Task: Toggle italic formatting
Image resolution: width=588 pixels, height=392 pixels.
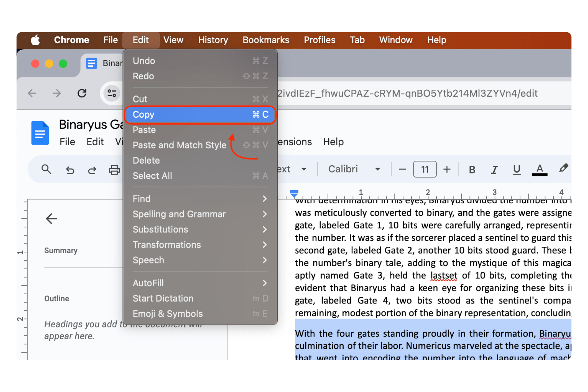Action: tap(494, 169)
